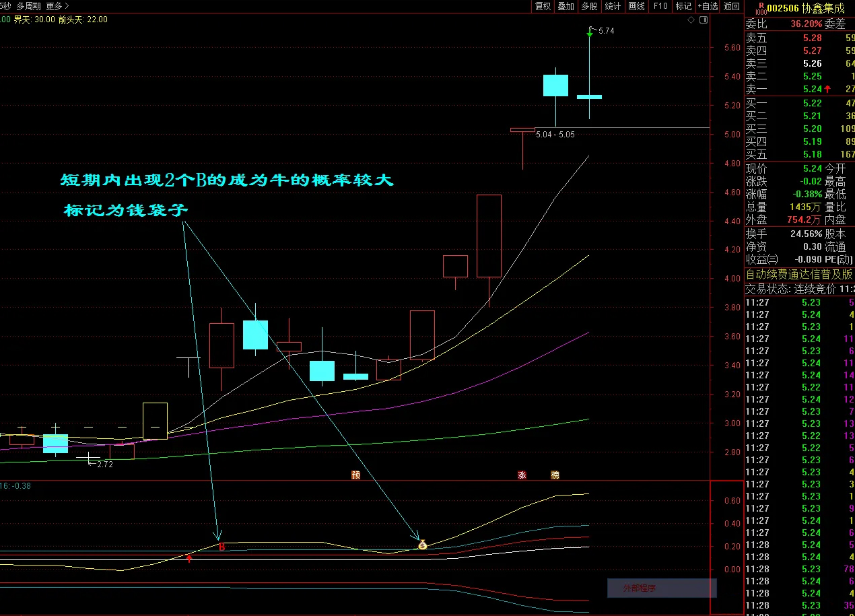
Task: Click the money bag signal marker
Action: (422, 545)
